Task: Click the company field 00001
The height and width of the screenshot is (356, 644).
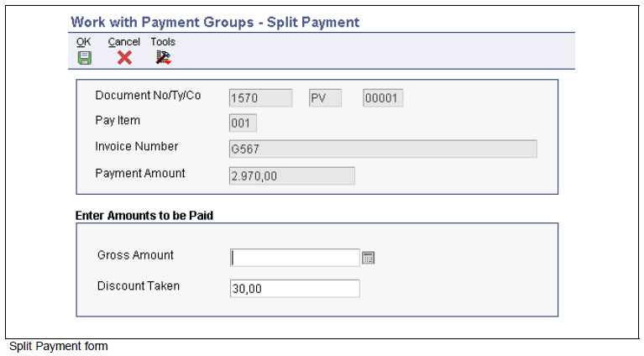Action: [383, 98]
